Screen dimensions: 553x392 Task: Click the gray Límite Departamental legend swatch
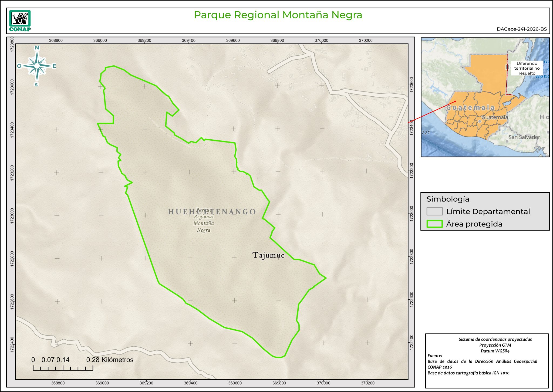[x=434, y=211]
